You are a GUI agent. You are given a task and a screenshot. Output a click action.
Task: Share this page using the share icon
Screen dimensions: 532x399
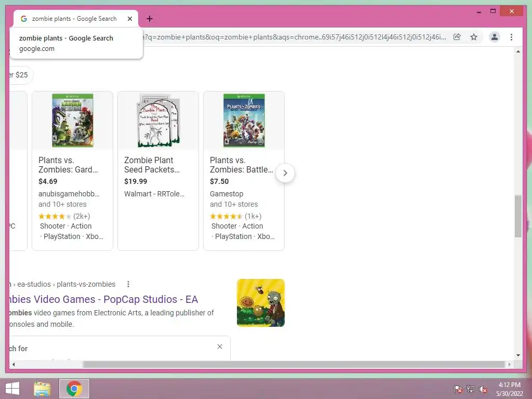click(457, 37)
